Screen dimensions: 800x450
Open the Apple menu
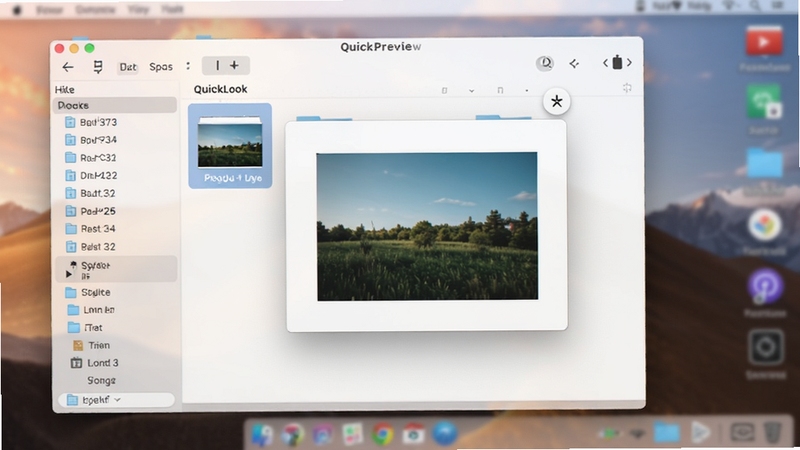(17, 9)
